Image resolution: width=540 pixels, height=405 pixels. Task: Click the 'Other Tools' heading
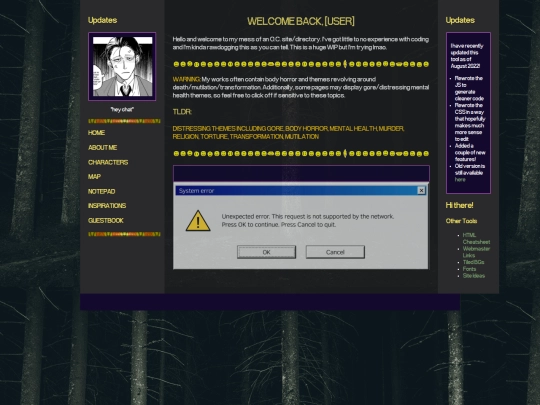461,221
